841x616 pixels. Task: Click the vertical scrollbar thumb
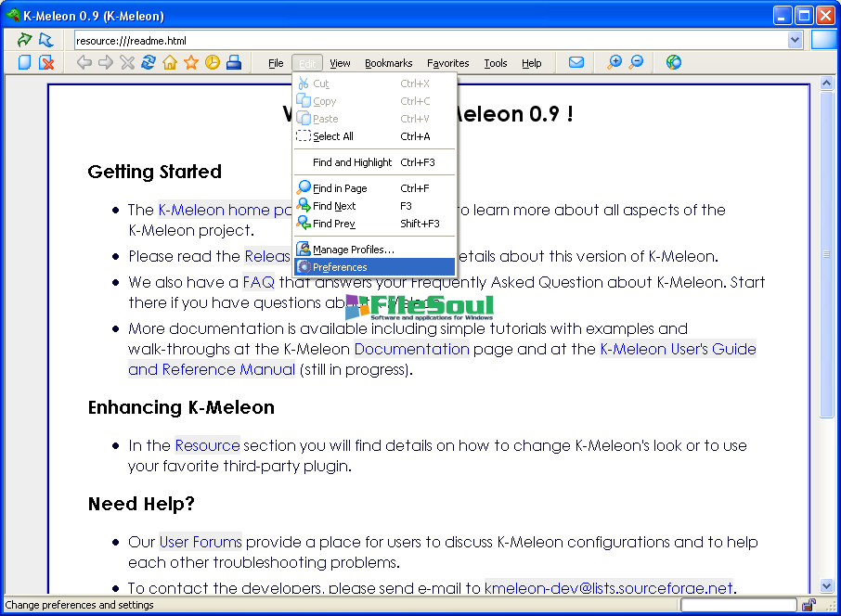coord(826,254)
